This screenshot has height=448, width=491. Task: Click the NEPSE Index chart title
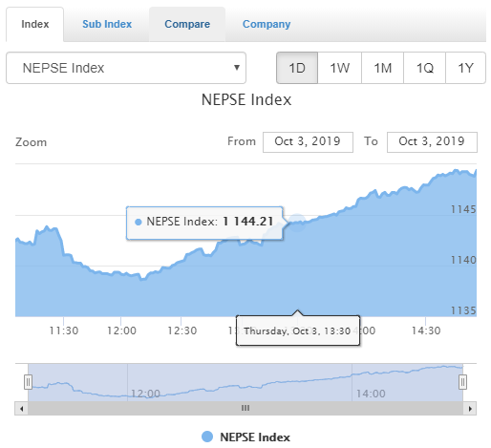pyautogui.click(x=246, y=100)
